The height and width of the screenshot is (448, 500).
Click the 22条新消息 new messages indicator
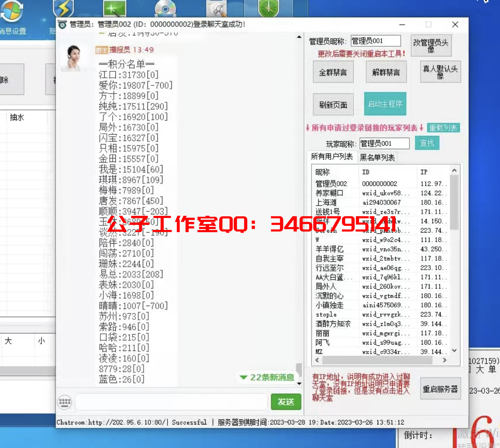pos(267,377)
